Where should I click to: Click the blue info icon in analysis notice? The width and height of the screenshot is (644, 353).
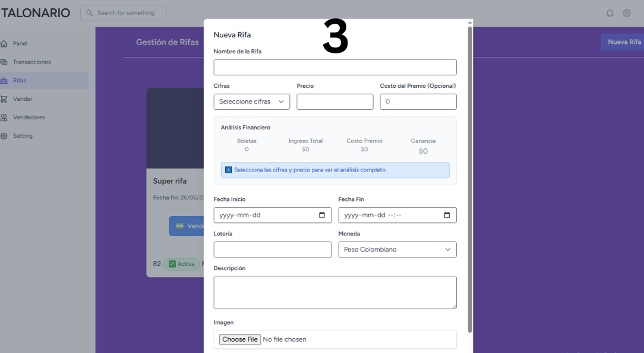pos(228,170)
